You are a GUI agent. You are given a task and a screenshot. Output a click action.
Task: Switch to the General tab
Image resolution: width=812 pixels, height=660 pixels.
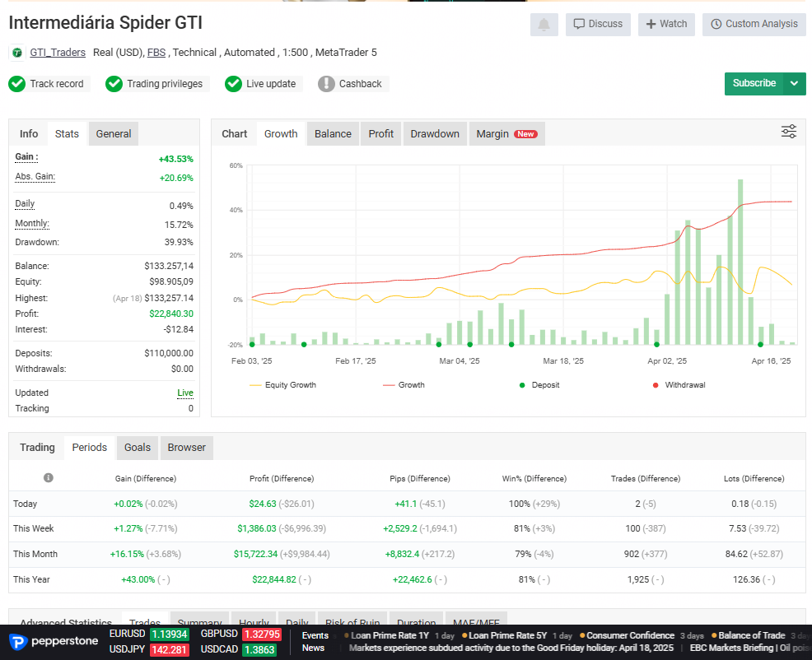pos(114,133)
